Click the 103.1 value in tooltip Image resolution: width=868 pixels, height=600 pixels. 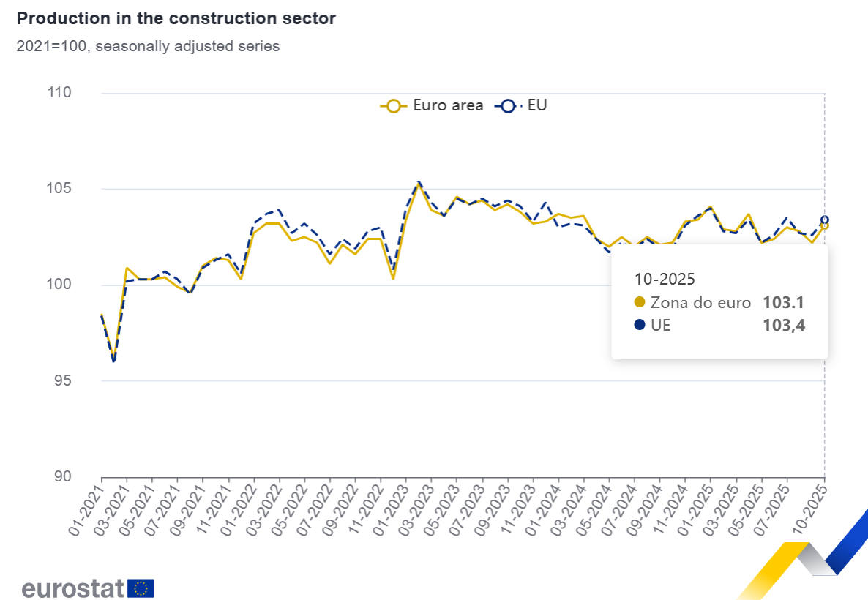coord(784,303)
